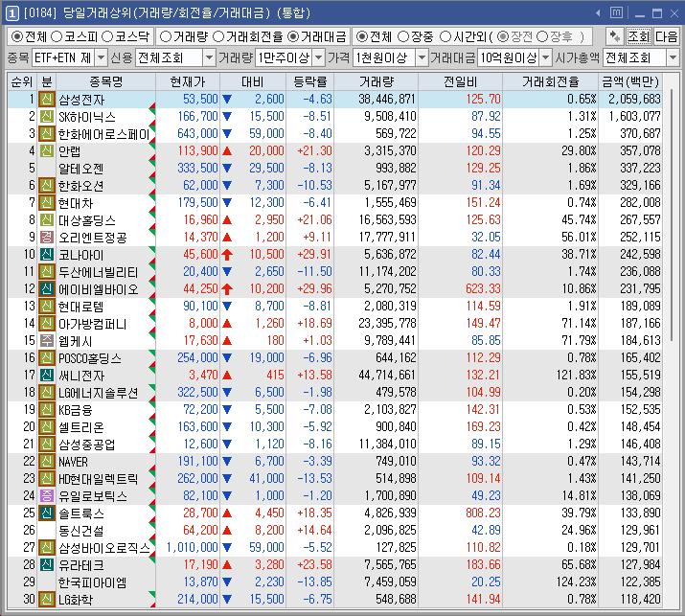
Task: Click the down arrow for 삼성전자 price change
Action: click(x=227, y=100)
